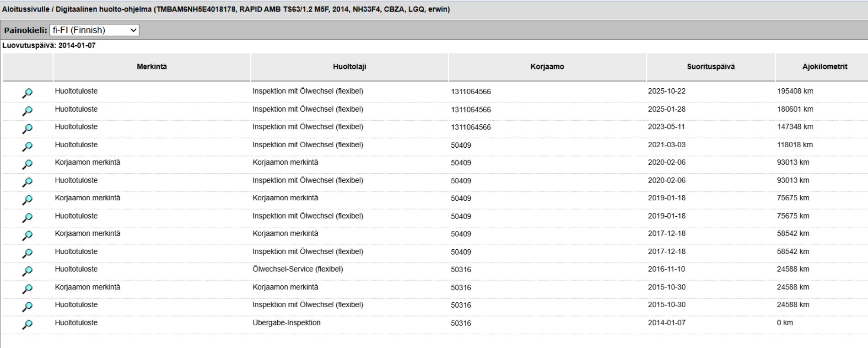This screenshot has width=868, height=348.
Task: Show details of Korjaamon merkintä 2017-12-18
Action: [27, 236]
